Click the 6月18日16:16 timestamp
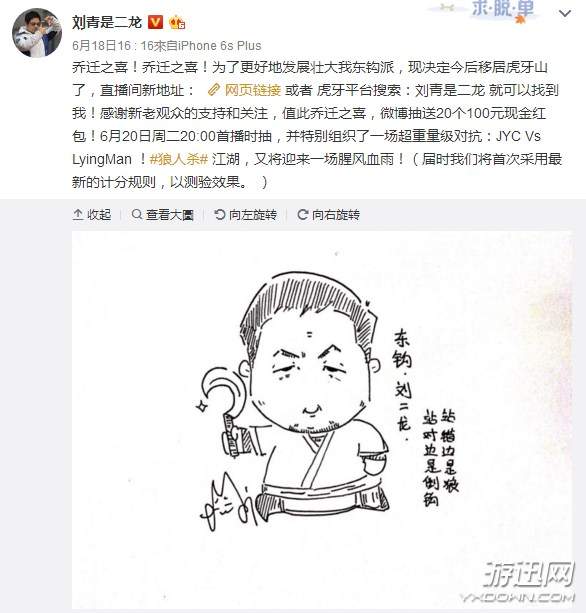The height and width of the screenshot is (613, 586). click(106, 46)
